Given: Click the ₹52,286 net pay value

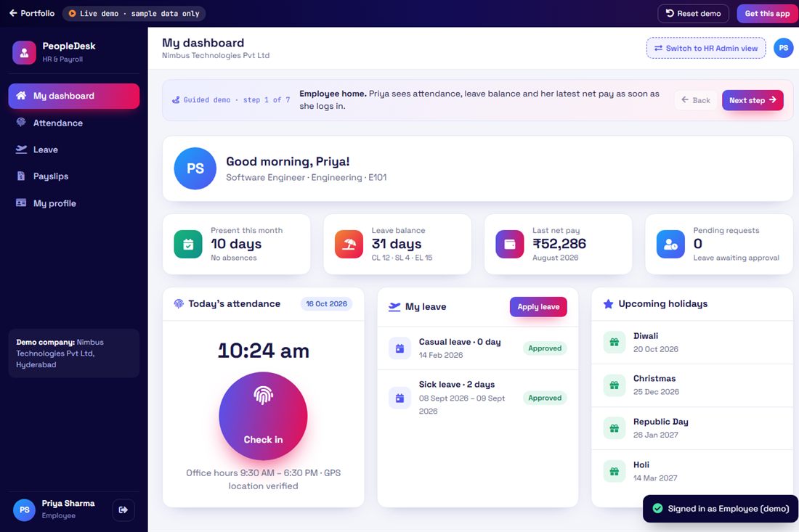Looking at the screenshot, I should coord(559,244).
